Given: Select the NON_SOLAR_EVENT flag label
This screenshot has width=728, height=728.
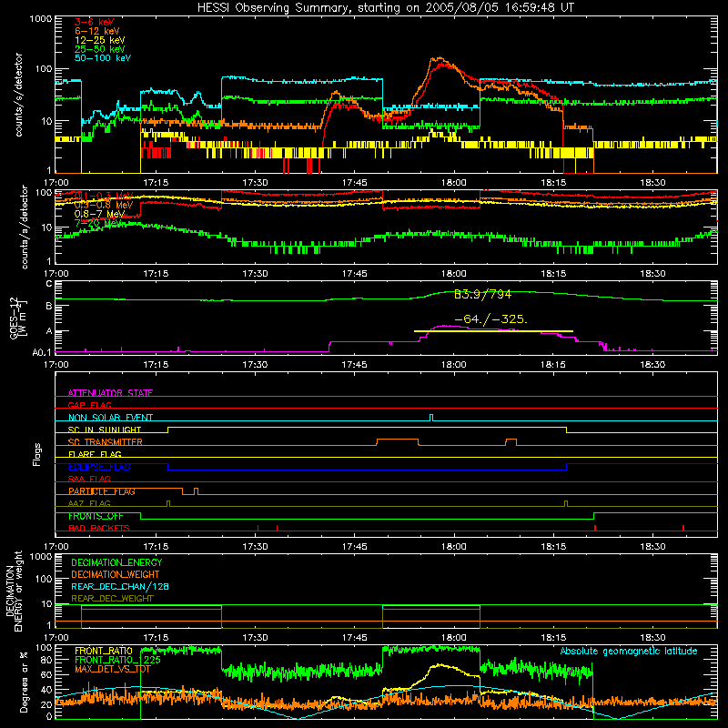Looking at the screenshot, I should click(110, 418).
